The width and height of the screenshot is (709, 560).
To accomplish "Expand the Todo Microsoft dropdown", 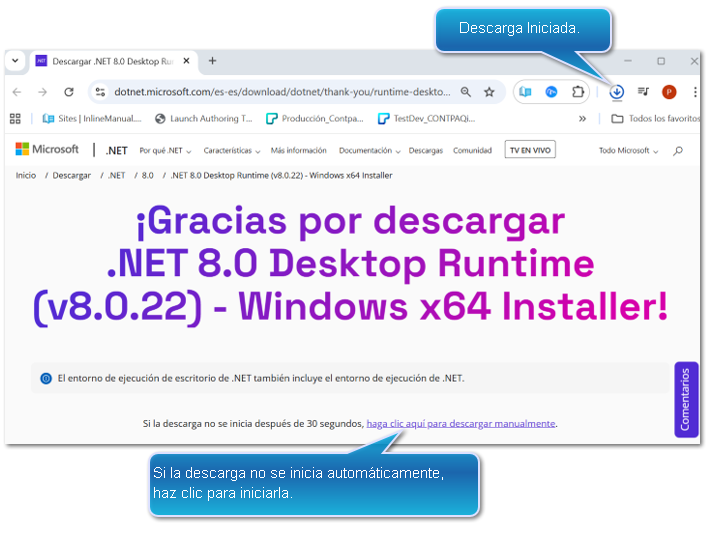I will [628, 151].
